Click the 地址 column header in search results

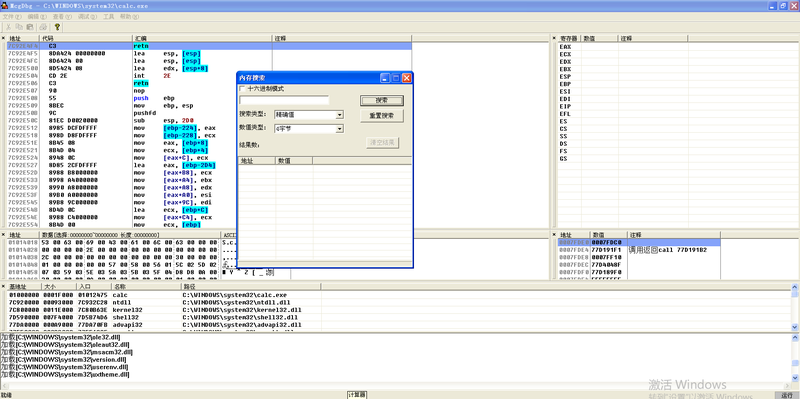click(257, 161)
